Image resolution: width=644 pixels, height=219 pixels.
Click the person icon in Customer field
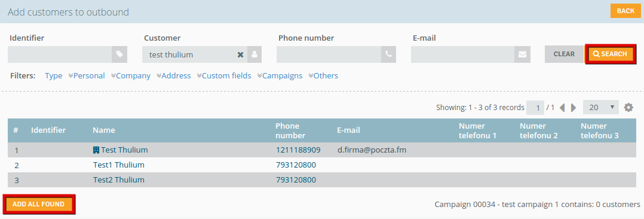[x=254, y=54]
